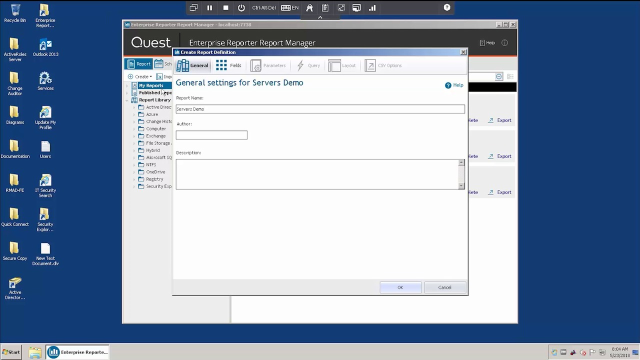Send Ctrl+Alt+Del from the remote toolbar
Image resolution: width=640 pixels, height=360 pixels.
(x=264, y=8)
